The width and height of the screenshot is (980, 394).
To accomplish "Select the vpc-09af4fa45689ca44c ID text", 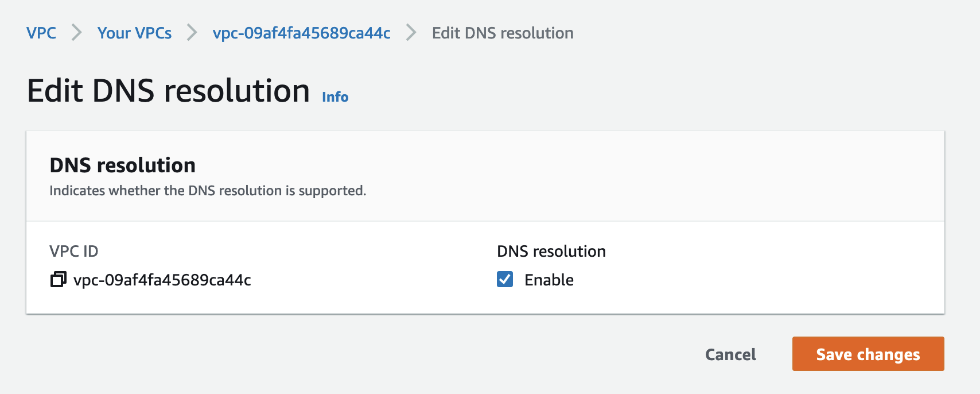I will coord(162,281).
